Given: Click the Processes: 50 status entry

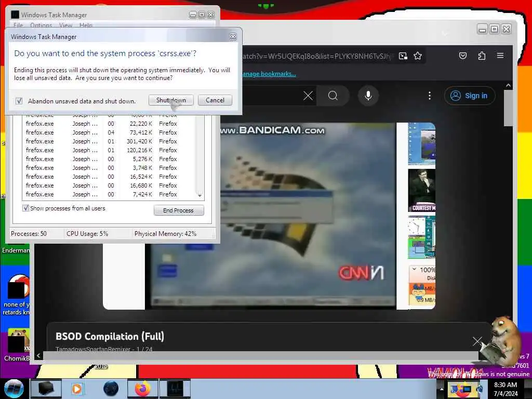Looking at the screenshot, I should click(x=29, y=233).
